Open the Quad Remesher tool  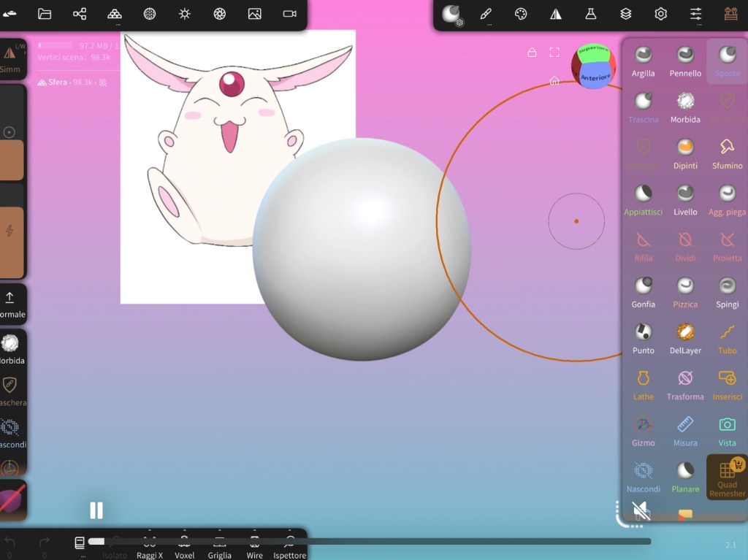point(727,477)
